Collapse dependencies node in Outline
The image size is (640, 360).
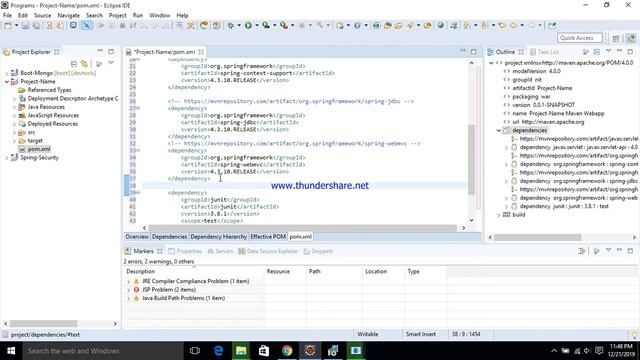pos(499,131)
